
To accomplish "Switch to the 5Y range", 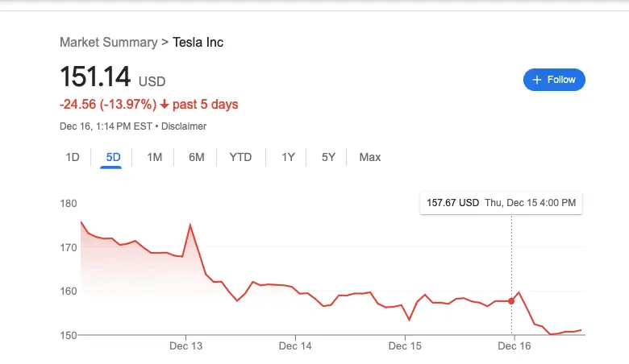I will coord(328,157).
